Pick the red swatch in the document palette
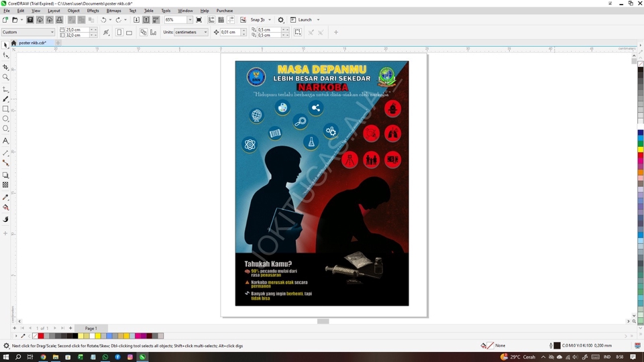The width and height of the screenshot is (644, 362). (41, 336)
